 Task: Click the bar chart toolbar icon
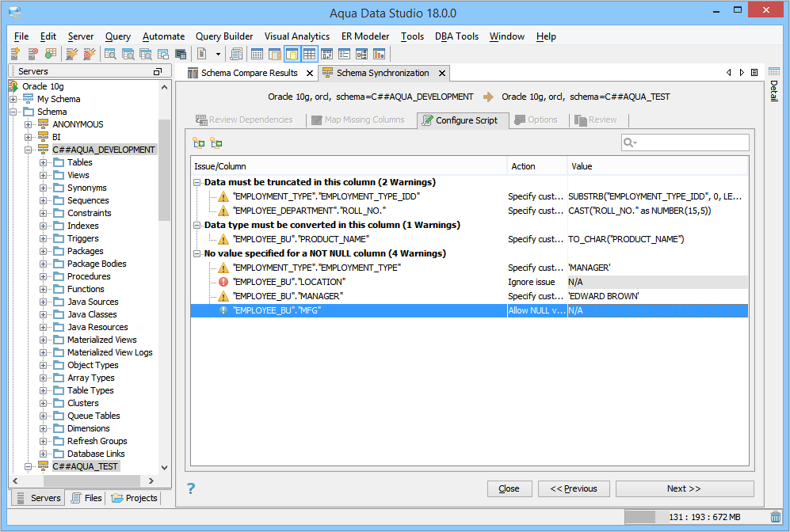coord(379,54)
